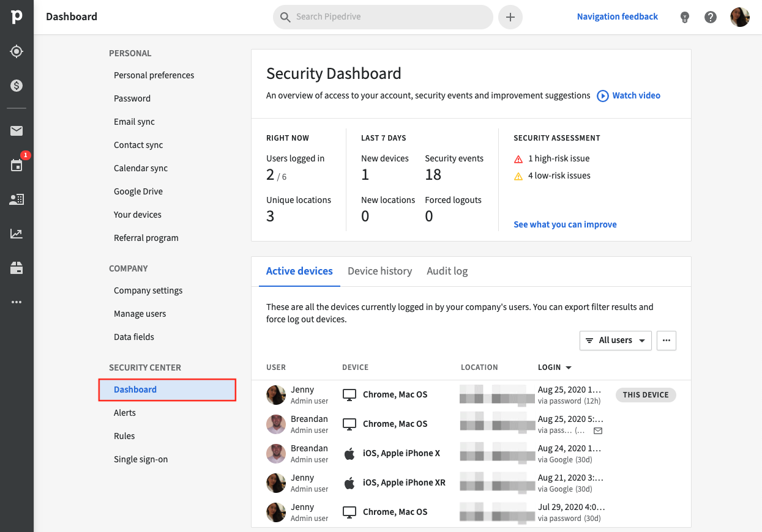Open the Mail icon in sidebar
This screenshot has width=762, height=532.
click(x=17, y=131)
